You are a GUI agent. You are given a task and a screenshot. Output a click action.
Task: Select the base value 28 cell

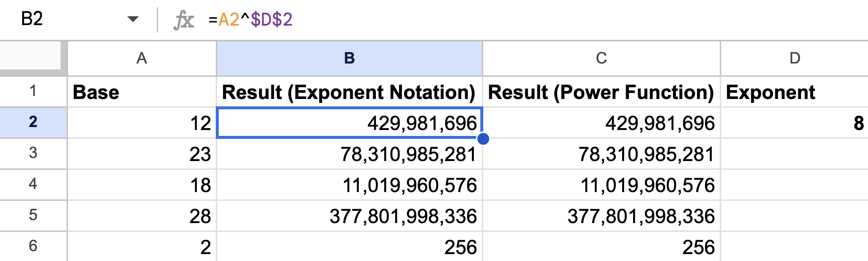coord(142,216)
